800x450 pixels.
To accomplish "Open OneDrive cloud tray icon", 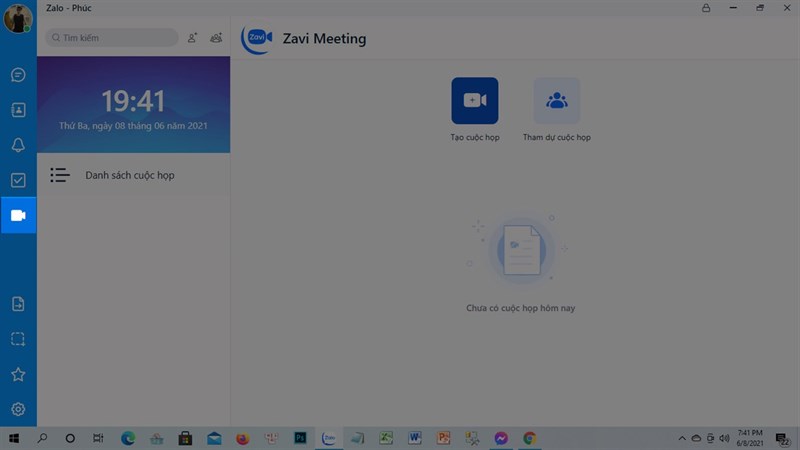I will coord(696,438).
